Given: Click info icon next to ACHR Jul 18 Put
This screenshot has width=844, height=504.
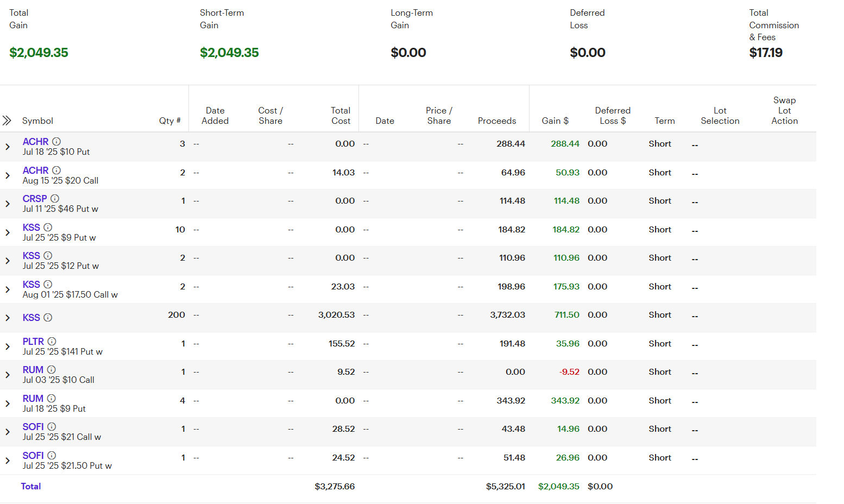Looking at the screenshot, I should (56, 142).
